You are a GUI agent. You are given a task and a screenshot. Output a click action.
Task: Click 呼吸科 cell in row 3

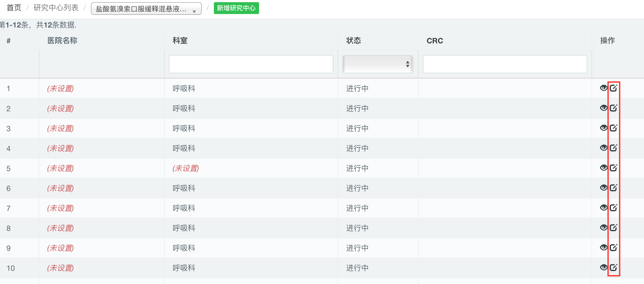click(x=184, y=129)
